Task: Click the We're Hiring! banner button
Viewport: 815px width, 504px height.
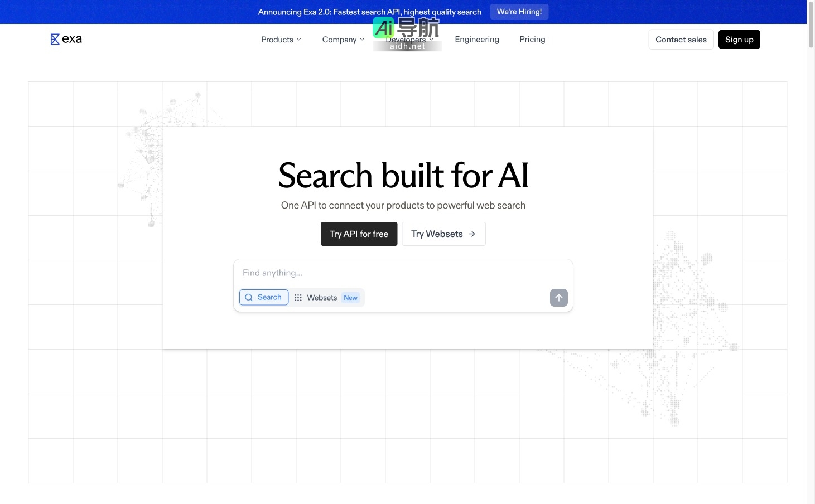Action: click(x=519, y=12)
